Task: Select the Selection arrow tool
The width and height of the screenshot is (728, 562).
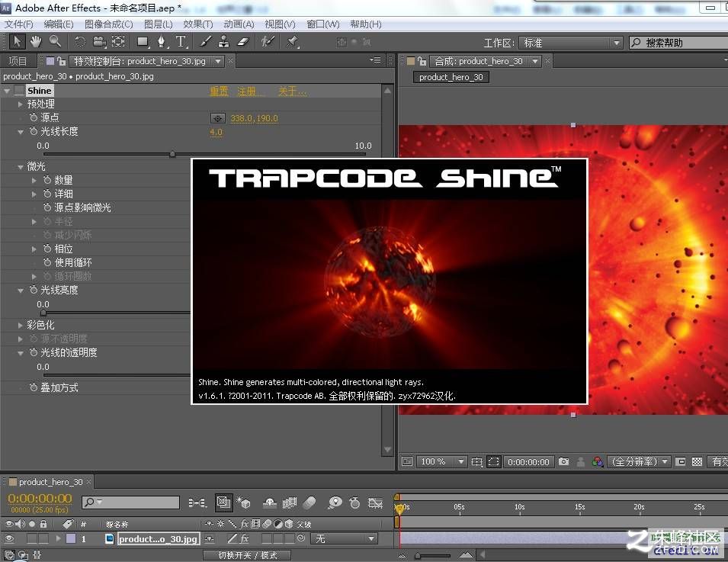Action: (x=18, y=42)
